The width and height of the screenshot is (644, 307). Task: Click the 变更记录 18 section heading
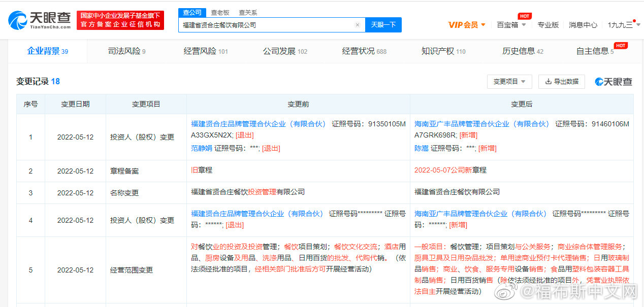click(x=38, y=81)
